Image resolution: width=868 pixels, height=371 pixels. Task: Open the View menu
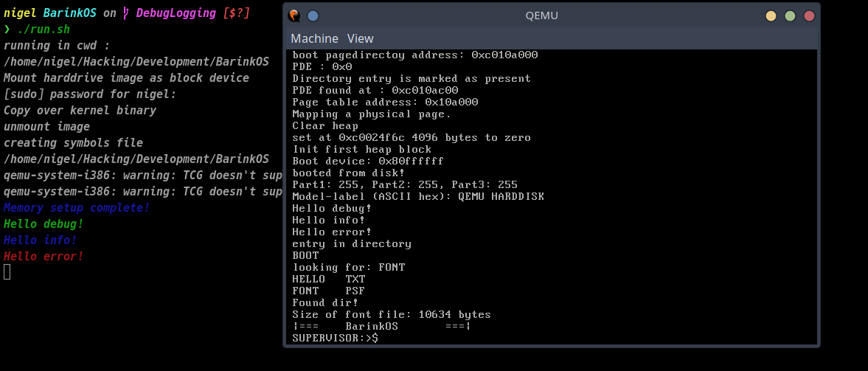click(361, 38)
